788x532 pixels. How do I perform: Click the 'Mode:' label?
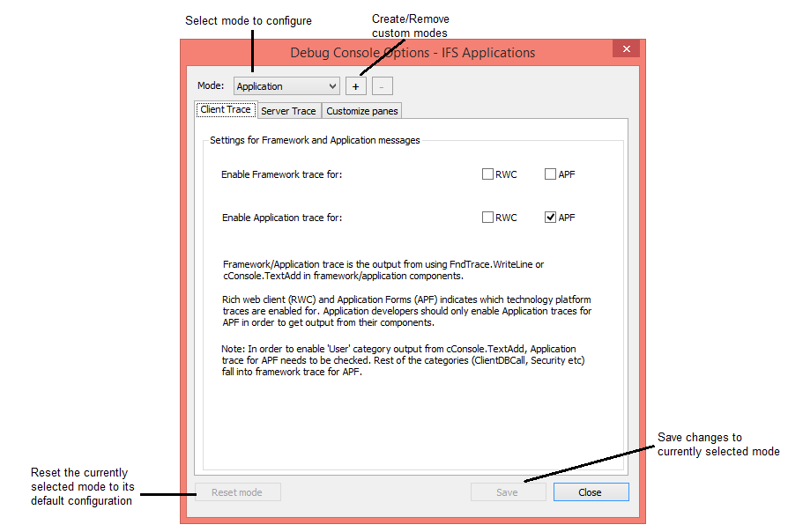[x=211, y=86]
